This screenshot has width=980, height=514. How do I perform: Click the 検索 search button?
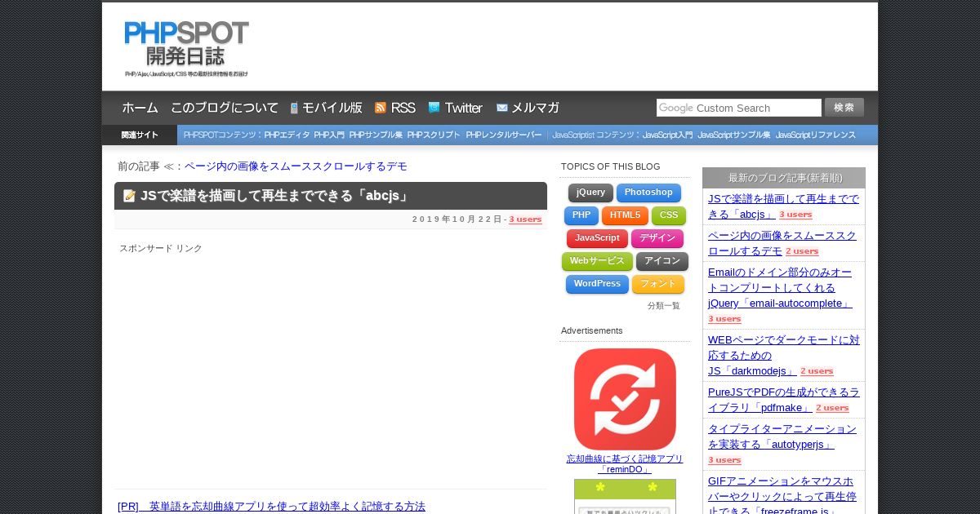844,107
